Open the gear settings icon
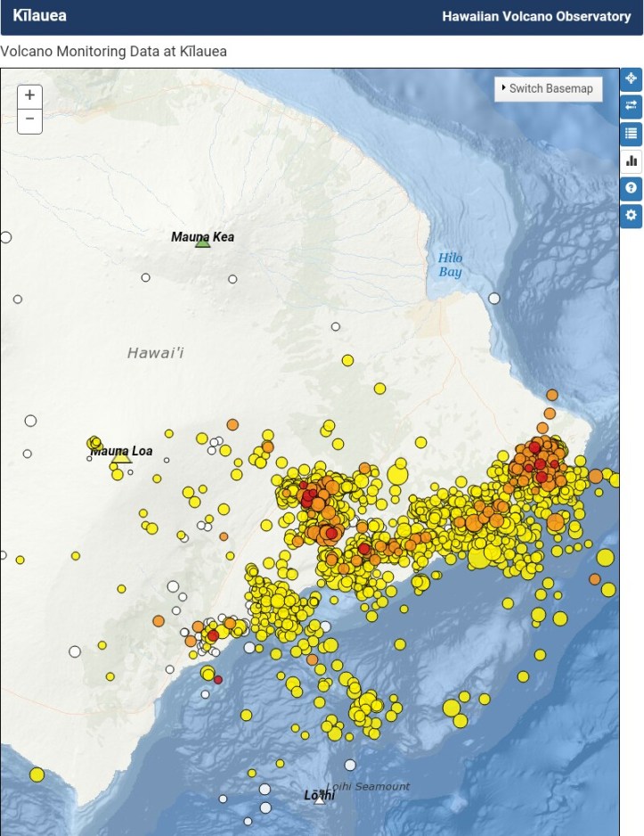 [631, 216]
